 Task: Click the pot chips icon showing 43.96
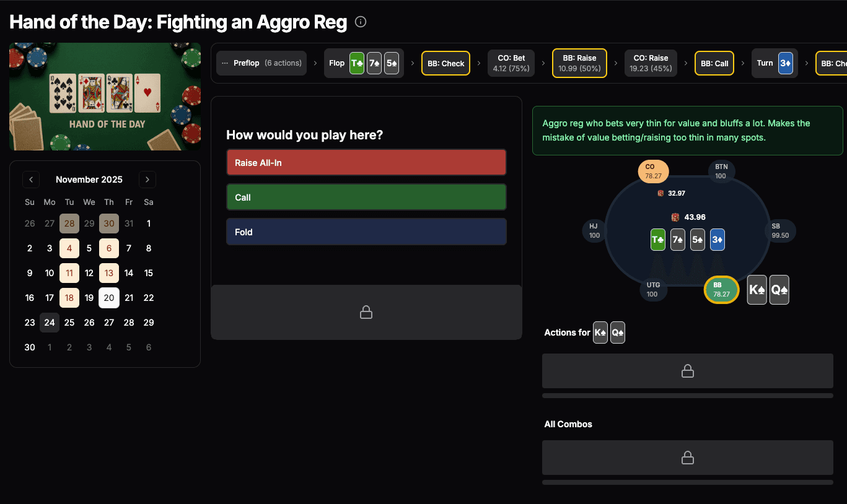(675, 217)
